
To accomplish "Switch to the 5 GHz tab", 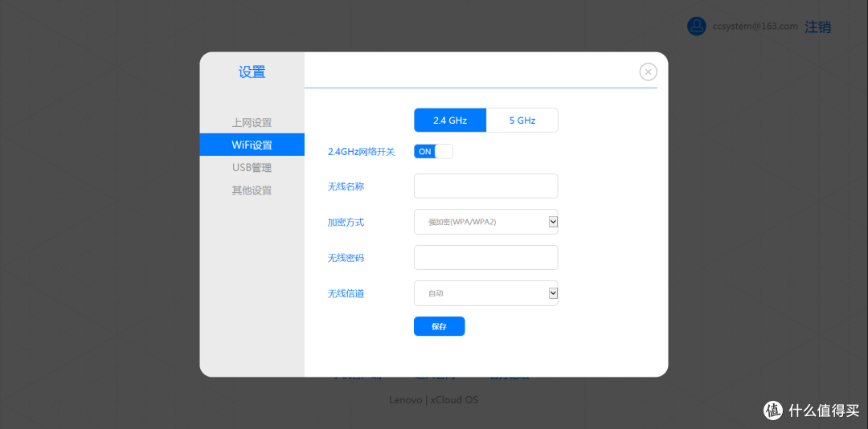I will point(522,121).
